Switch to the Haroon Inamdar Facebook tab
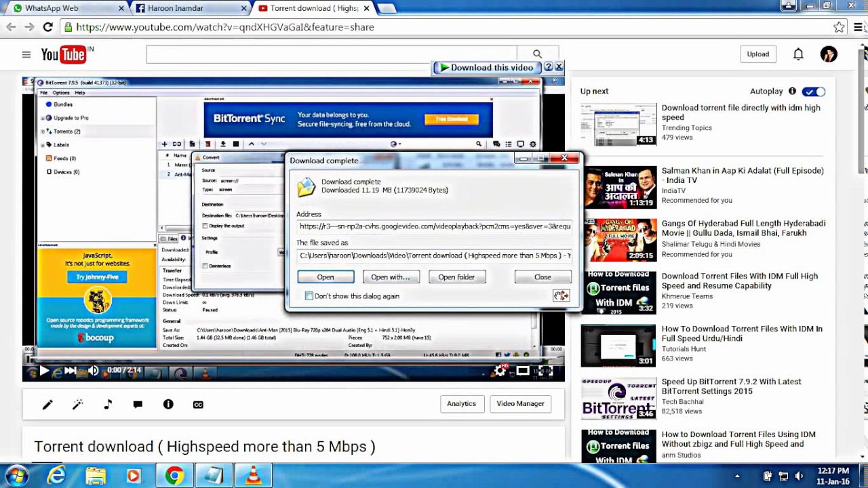Viewport: 868px width, 488px height. point(192,8)
